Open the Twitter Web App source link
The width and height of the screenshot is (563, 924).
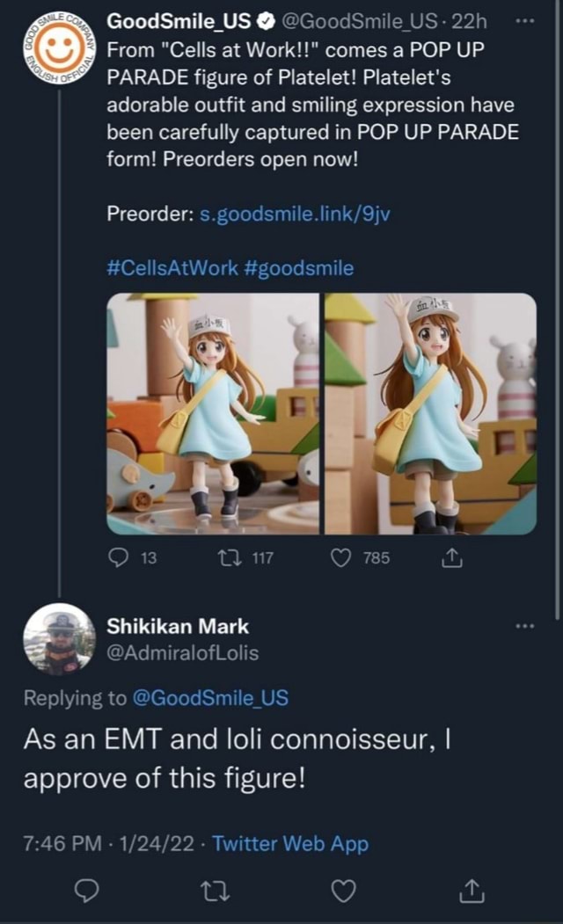(290, 844)
